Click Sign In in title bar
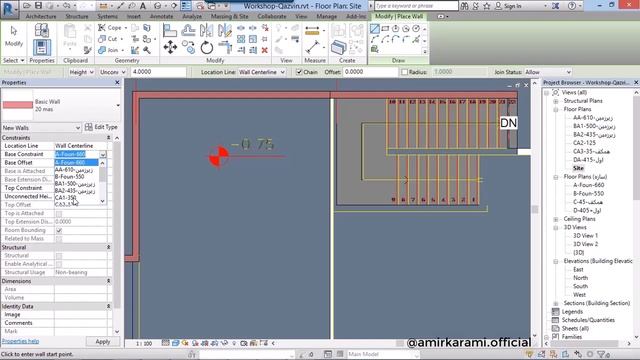640x360 pixels. pos(508,6)
